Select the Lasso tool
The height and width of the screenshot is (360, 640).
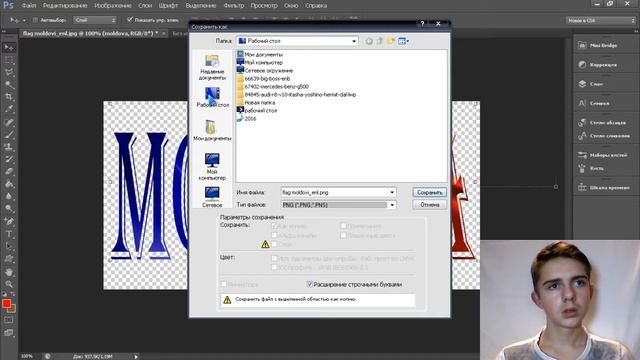click(9, 73)
